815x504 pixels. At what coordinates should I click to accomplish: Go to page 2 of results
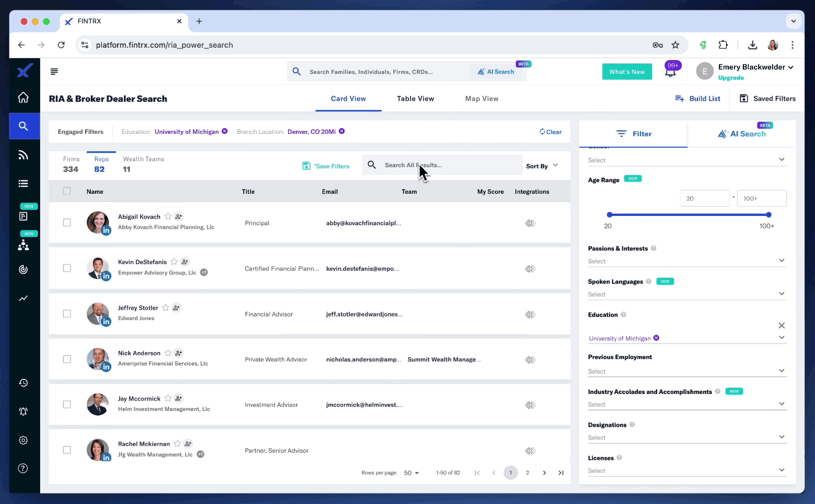coord(527,473)
